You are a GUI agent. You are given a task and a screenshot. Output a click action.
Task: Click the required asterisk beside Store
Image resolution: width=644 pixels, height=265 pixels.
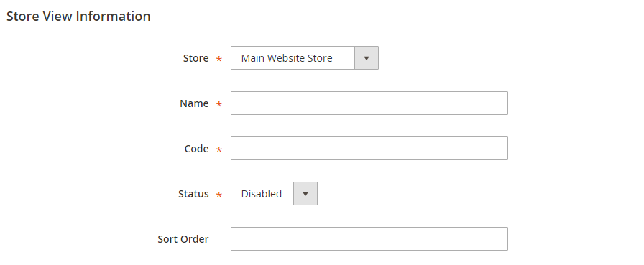point(219,60)
